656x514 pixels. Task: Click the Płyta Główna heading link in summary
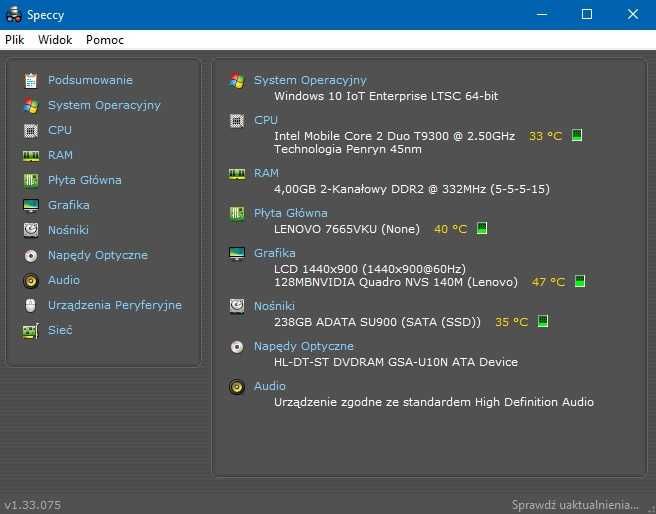click(x=290, y=213)
